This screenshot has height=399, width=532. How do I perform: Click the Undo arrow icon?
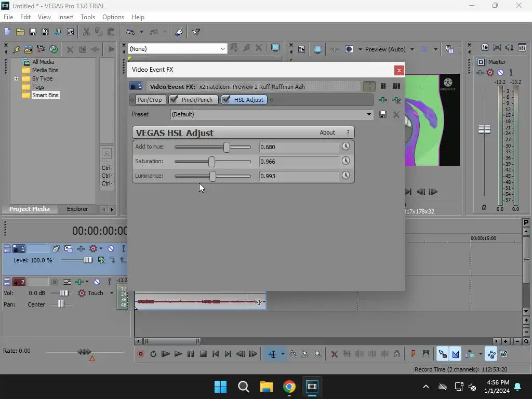click(x=130, y=32)
